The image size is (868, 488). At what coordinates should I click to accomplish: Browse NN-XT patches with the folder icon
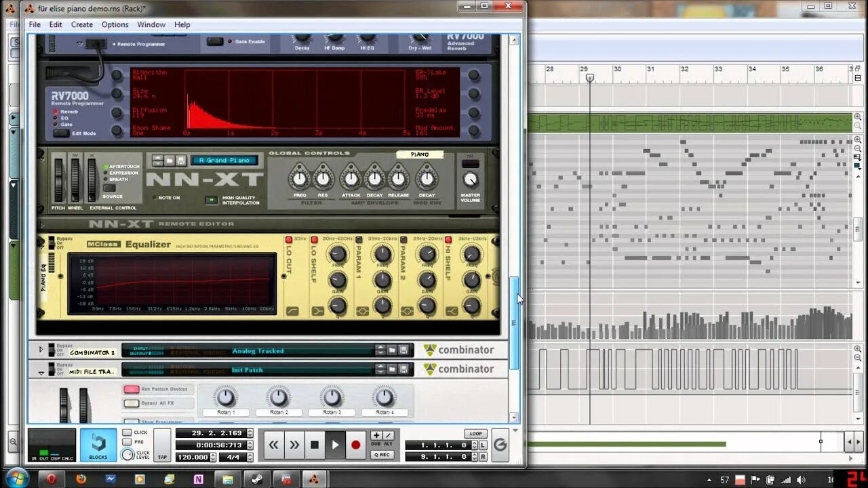coord(170,161)
